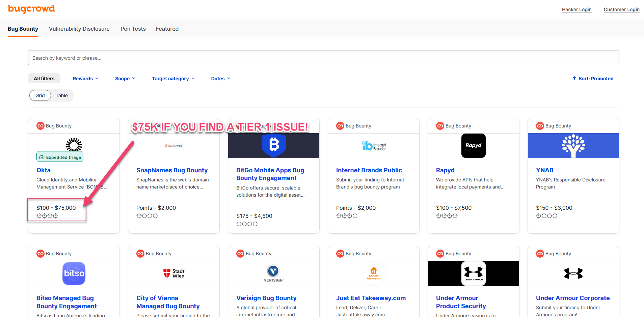This screenshot has height=317, width=644.
Task: Click the Expedited triage badge on Okta
Action: tap(60, 157)
